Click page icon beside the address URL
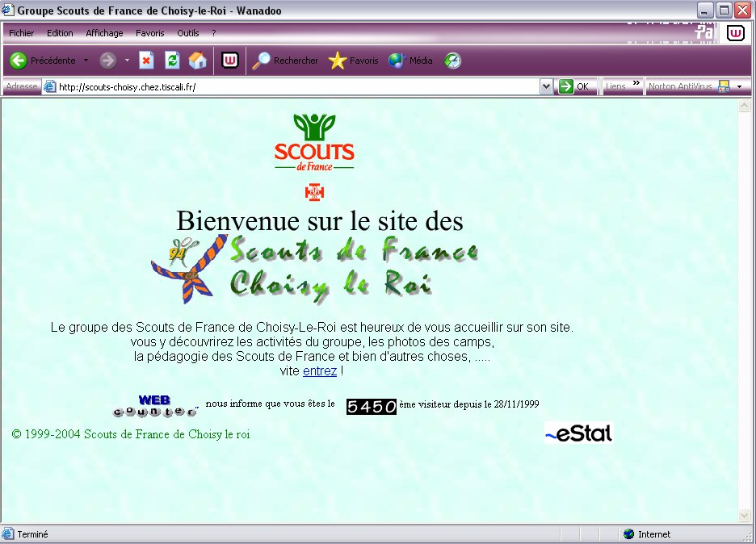The height and width of the screenshot is (544, 756). click(49, 86)
